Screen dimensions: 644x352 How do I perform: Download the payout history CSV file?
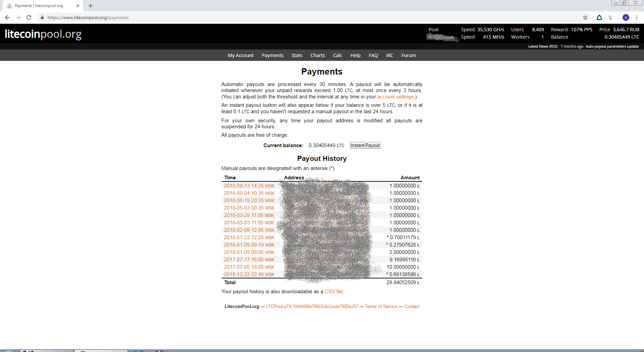click(x=334, y=292)
